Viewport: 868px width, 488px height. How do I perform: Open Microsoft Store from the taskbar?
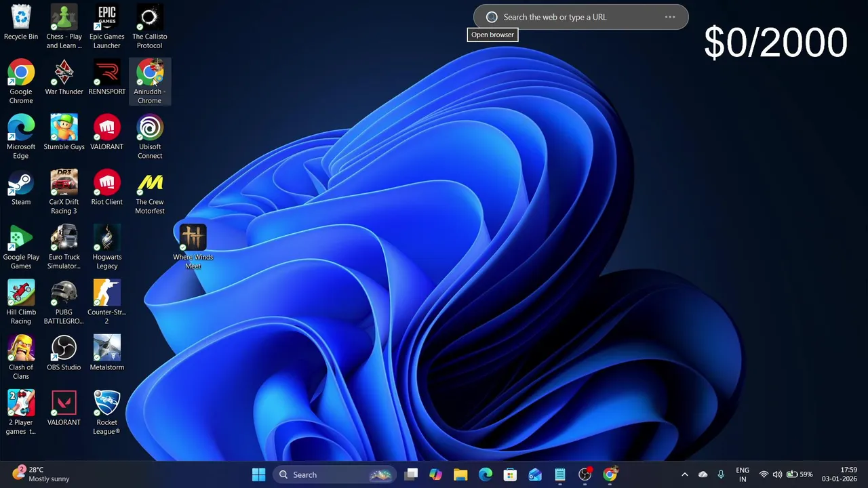point(510,474)
